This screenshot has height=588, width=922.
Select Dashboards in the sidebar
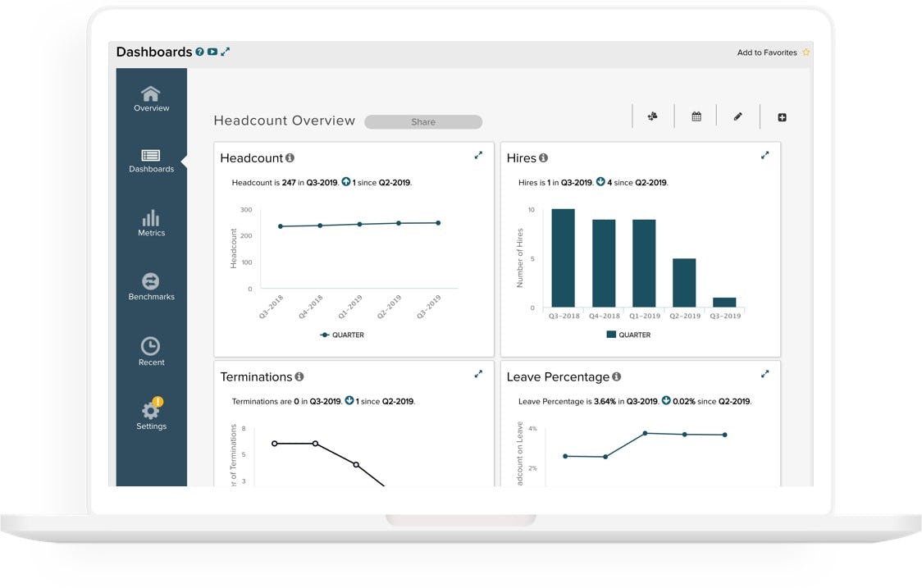[151, 161]
